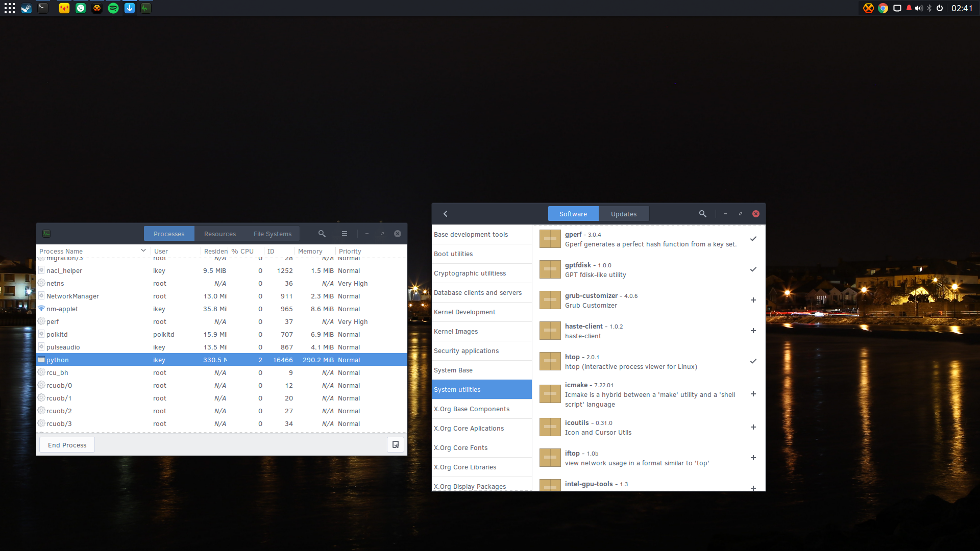
Task: Open the wired network tray indicator
Action: click(897, 8)
